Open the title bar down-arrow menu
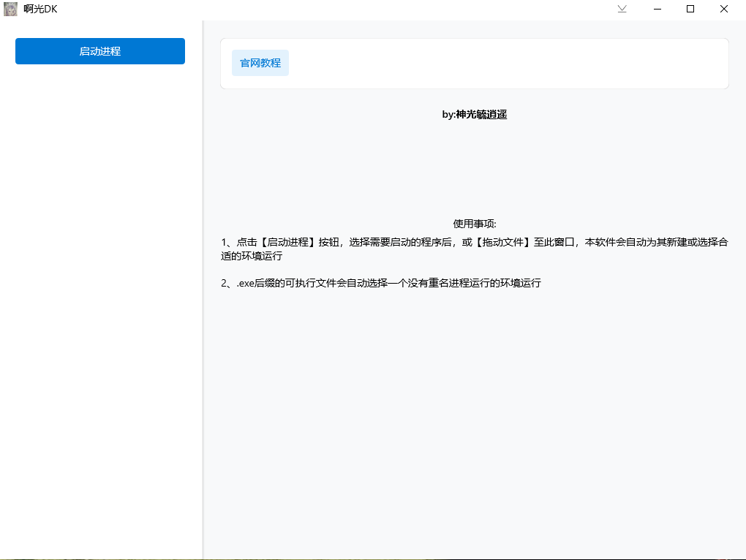This screenshot has width=746, height=560. pos(622,9)
